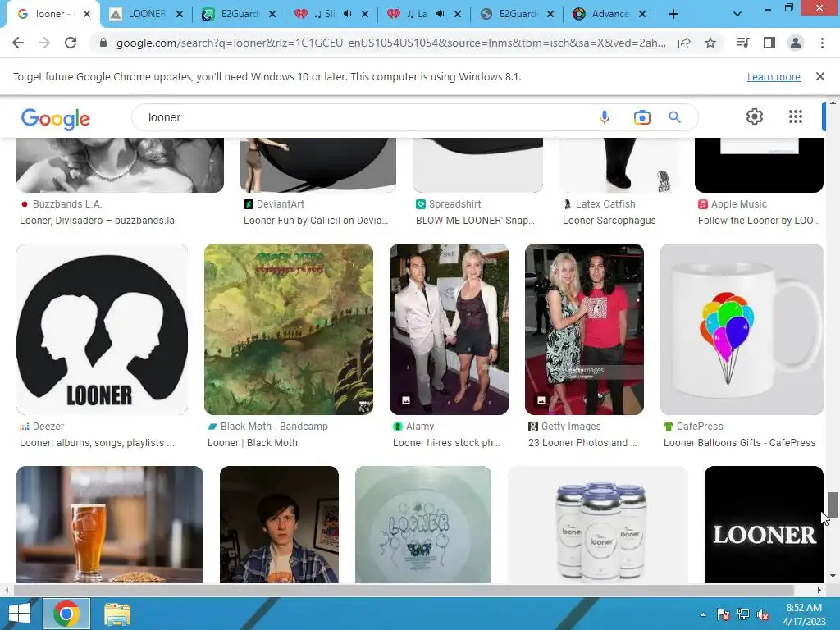Open the Action Center flag icon
Viewport: 840px width, 630px height.
723,614
